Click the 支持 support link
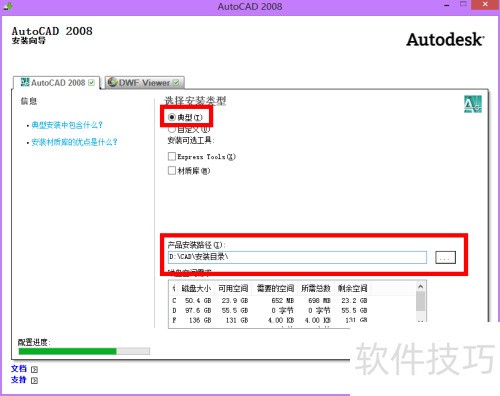 (x=19, y=380)
